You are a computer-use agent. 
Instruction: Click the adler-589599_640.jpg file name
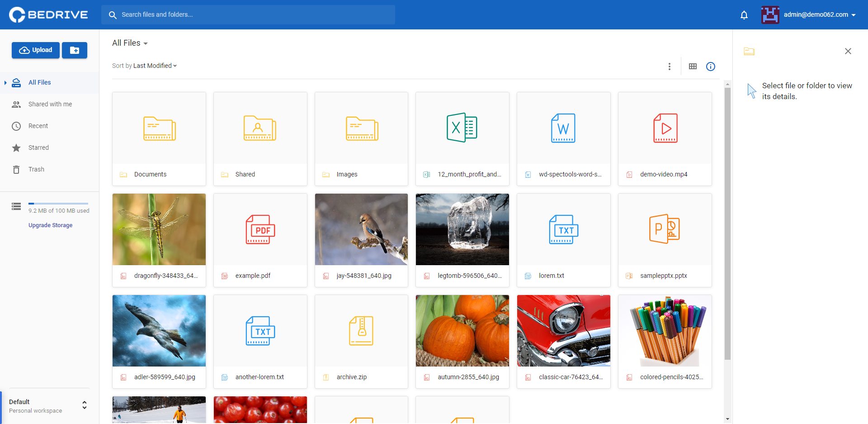coord(165,377)
